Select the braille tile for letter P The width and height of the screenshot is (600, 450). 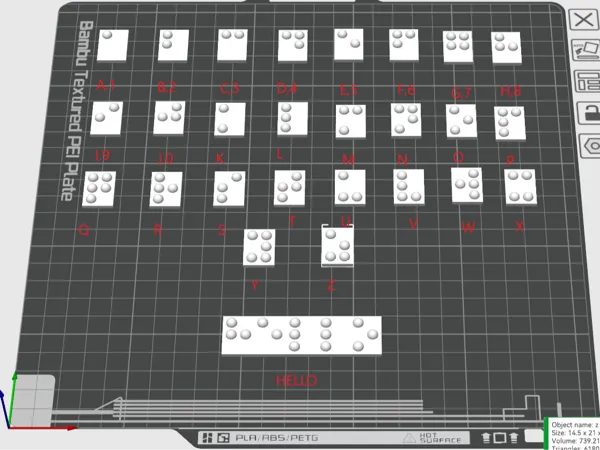510,123
